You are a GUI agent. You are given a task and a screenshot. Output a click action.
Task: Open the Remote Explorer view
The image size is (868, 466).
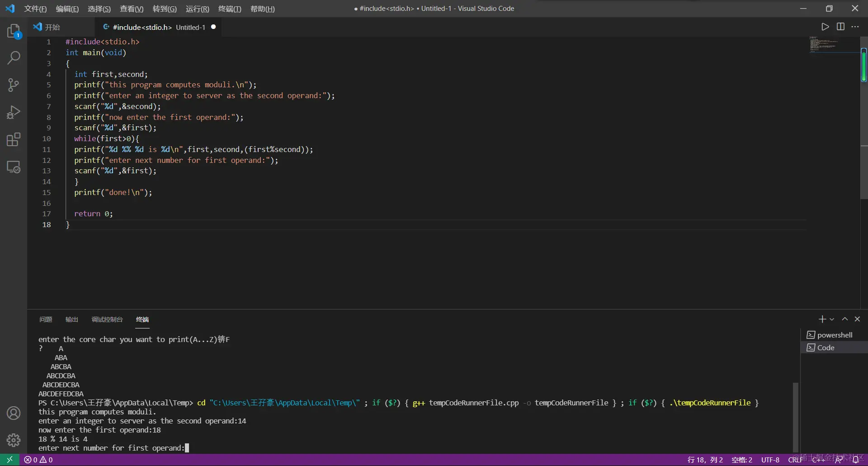coord(14,167)
